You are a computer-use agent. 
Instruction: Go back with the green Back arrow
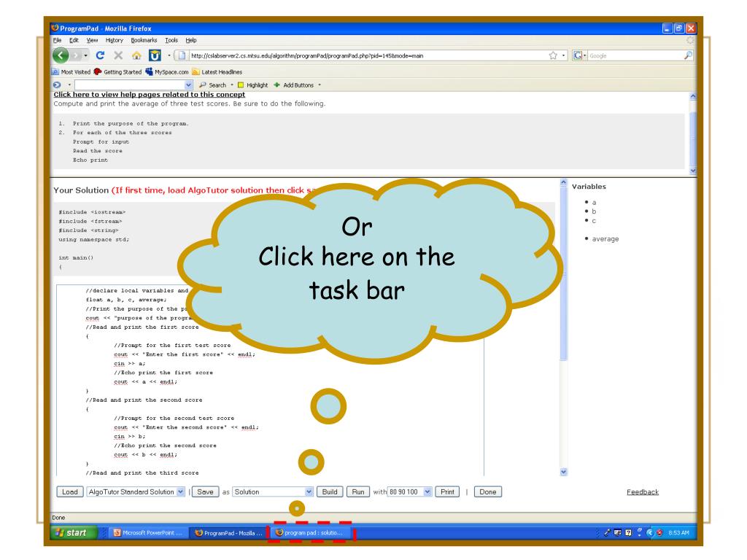pyautogui.click(x=61, y=55)
